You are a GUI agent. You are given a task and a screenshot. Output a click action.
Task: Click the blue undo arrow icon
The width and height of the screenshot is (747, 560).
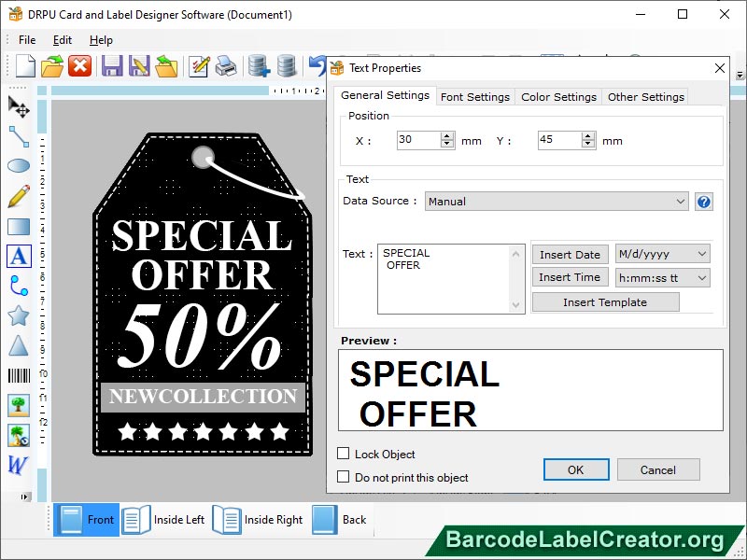(317, 65)
